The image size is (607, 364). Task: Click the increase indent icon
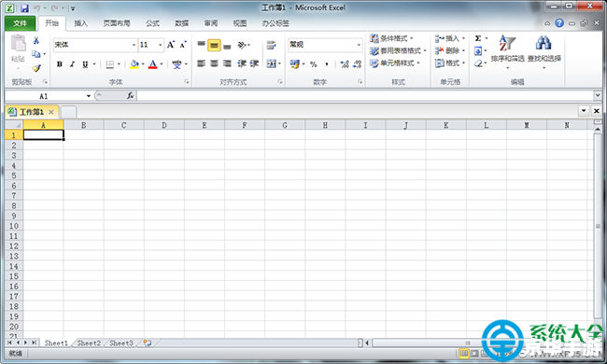[x=254, y=63]
